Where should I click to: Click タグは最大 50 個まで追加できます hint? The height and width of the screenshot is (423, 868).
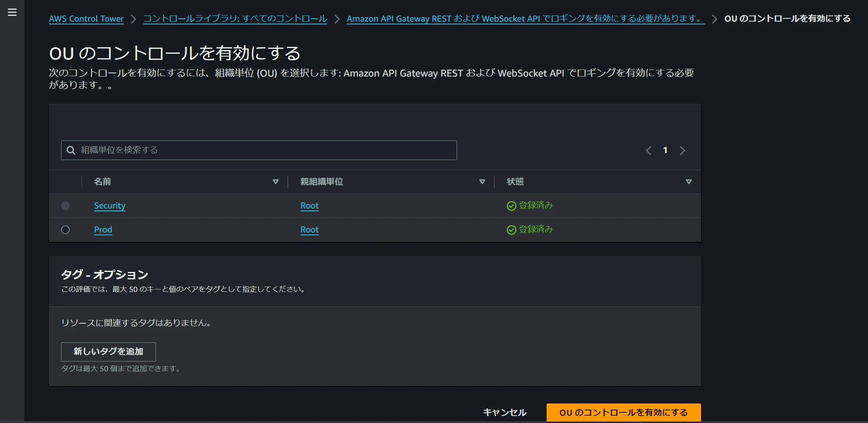click(121, 369)
